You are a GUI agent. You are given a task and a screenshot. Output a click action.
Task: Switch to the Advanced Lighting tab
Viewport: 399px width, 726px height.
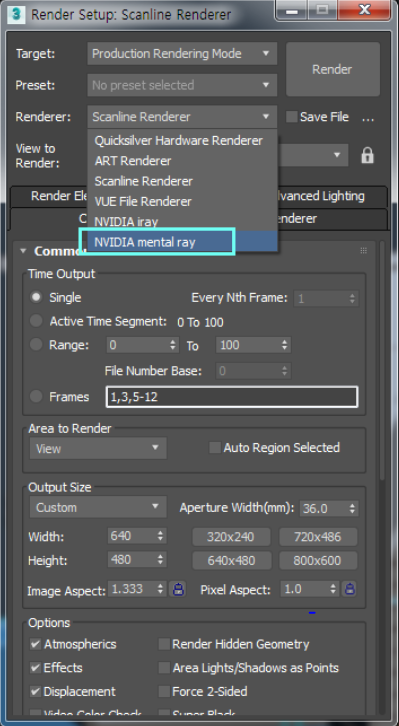point(331,196)
